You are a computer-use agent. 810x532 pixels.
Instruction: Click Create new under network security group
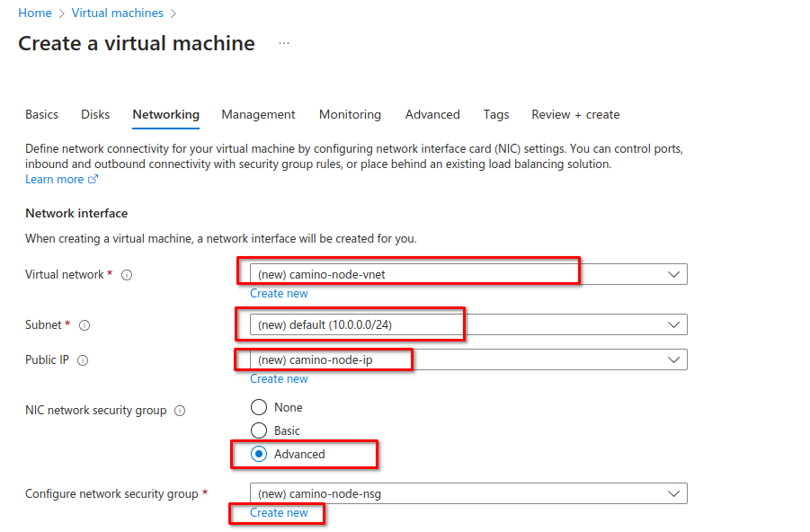pos(279,513)
